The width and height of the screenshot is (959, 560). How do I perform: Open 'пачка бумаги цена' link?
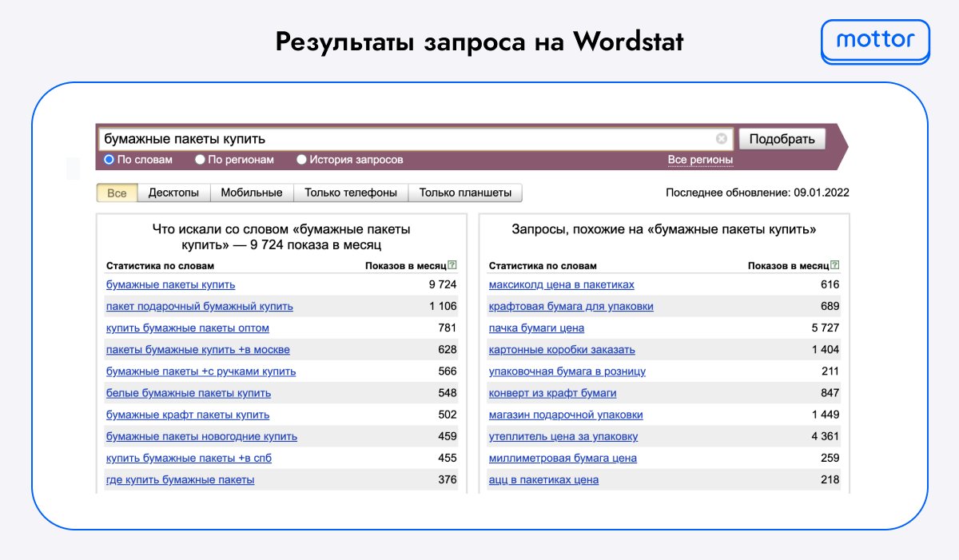[536, 328]
